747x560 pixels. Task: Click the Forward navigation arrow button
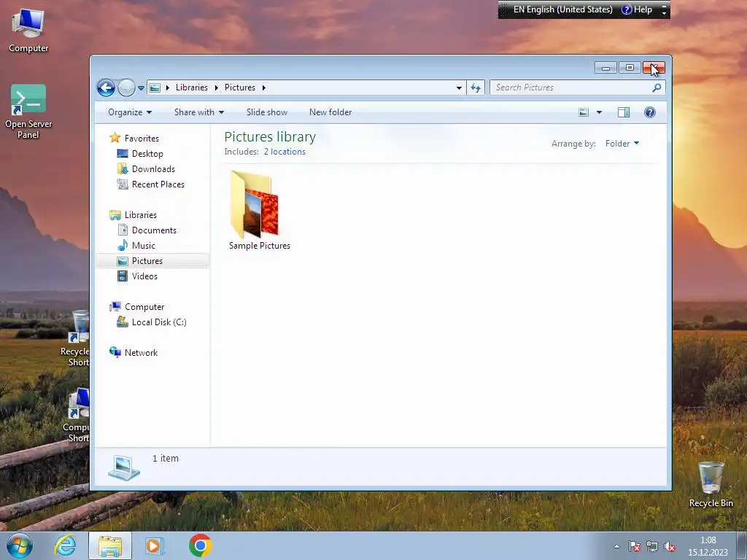126,87
